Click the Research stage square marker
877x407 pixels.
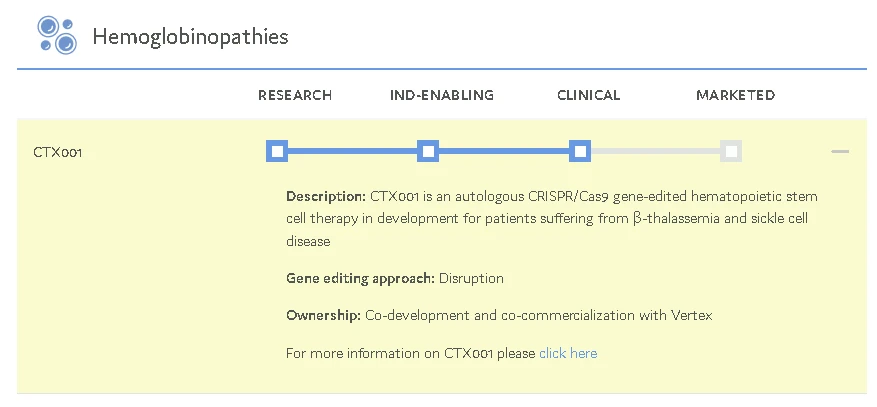click(278, 151)
